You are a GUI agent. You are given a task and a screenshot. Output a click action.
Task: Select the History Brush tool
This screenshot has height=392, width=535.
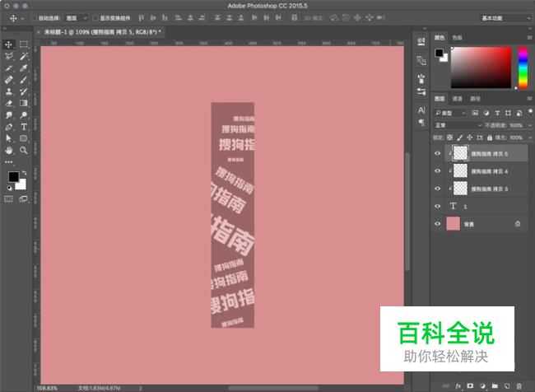24,91
